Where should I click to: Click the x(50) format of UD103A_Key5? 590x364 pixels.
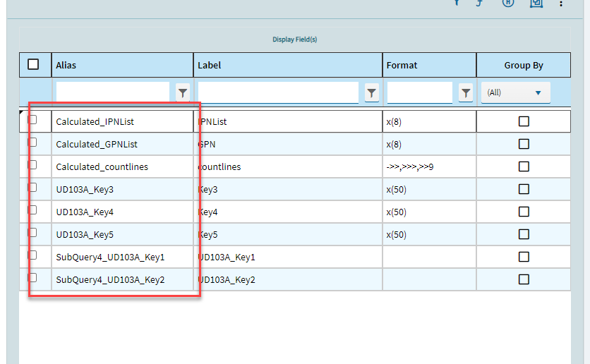coord(429,234)
